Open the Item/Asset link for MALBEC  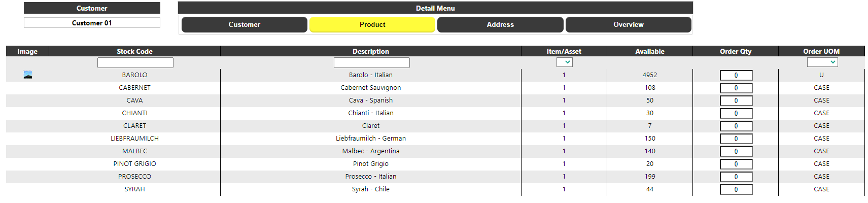[564, 151]
